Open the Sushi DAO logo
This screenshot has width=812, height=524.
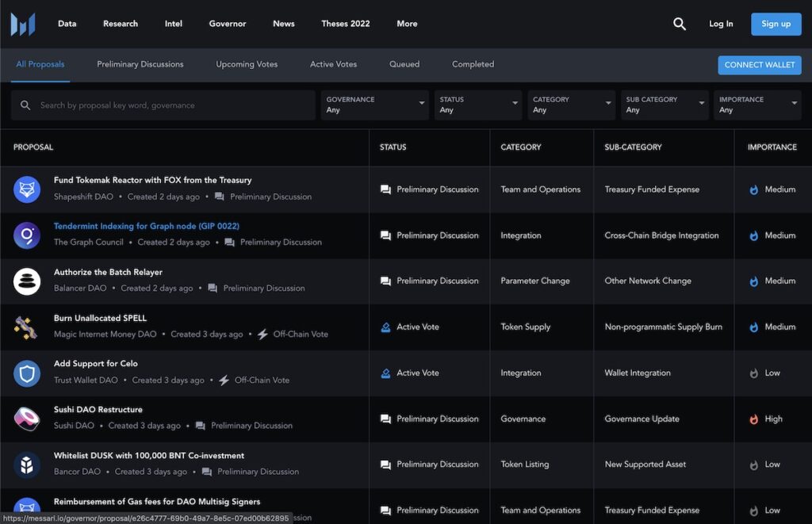click(27, 419)
